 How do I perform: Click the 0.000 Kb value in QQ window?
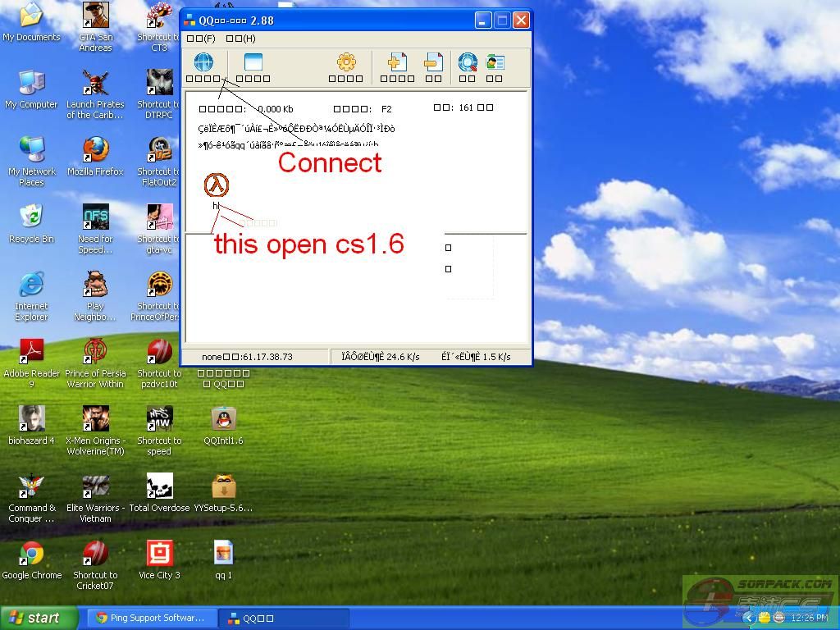276,109
